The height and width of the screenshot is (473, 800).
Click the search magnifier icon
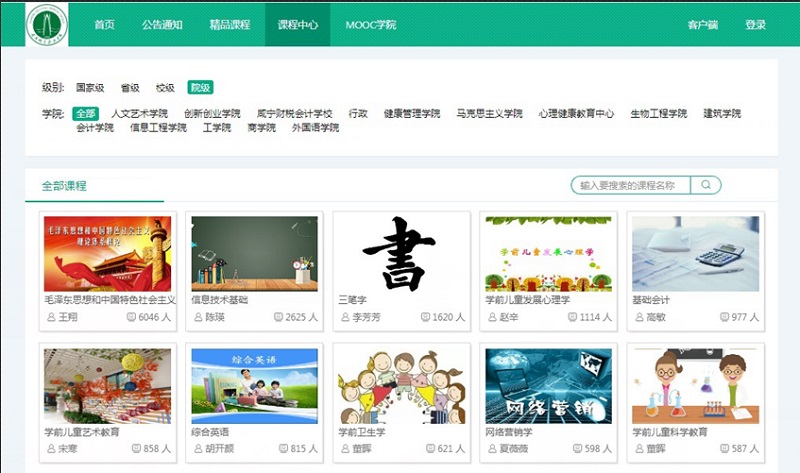click(706, 185)
